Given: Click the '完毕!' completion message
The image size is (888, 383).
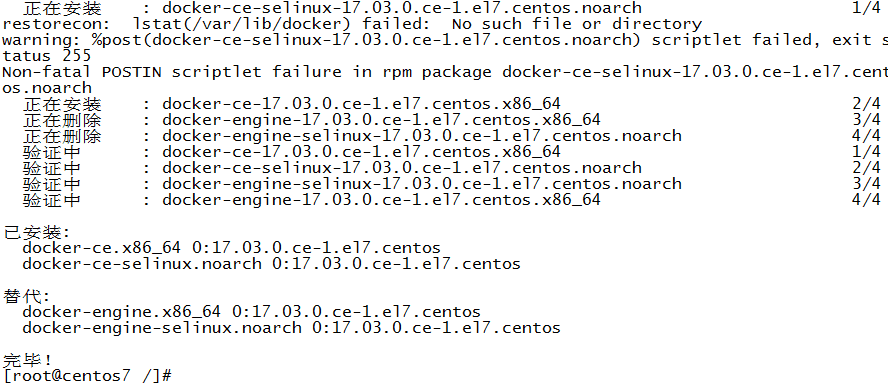Looking at the screenshot, I should (28, 360).
